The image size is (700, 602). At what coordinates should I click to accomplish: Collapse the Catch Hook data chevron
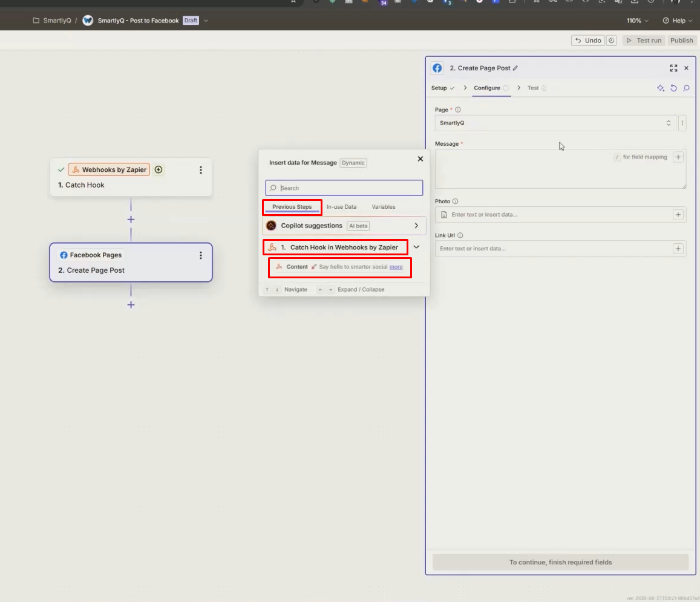[x=416, y=247]
